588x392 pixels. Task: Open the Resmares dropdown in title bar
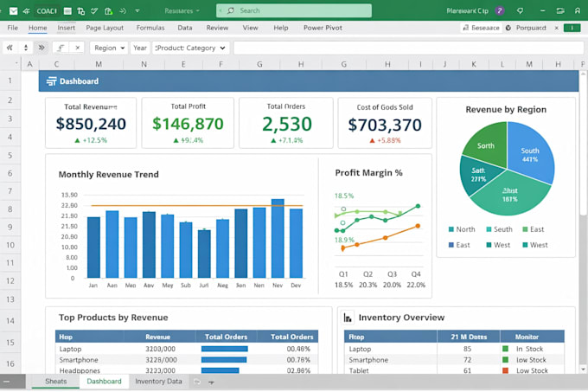(x=182, y=11)
